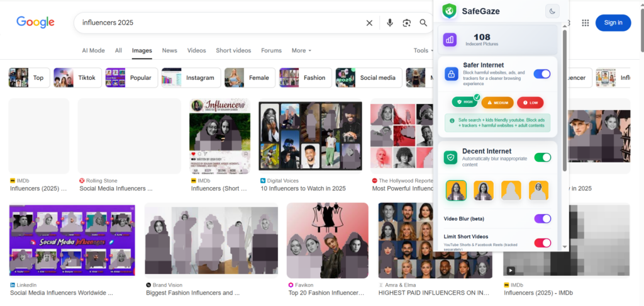Image resolution: width=644 pixels, height=306 pixels.
Task: Toggle the Video Blur (beta) switch
Action: pos(542,218)
